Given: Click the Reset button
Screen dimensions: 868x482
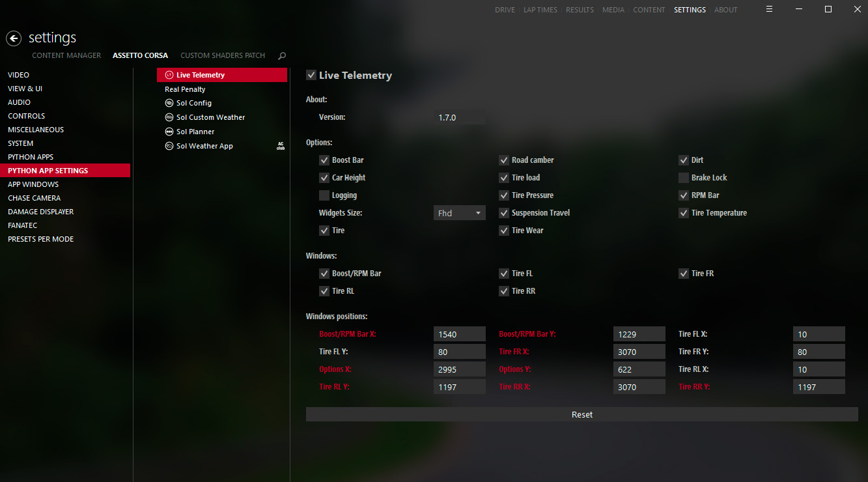Looking at the screenshot, I should pyautogui.click(x=582, y=414).
